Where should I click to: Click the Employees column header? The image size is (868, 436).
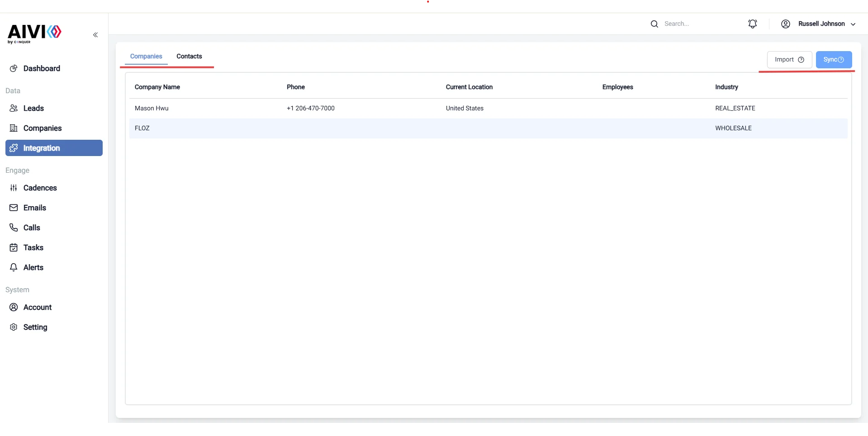(617, 87)
